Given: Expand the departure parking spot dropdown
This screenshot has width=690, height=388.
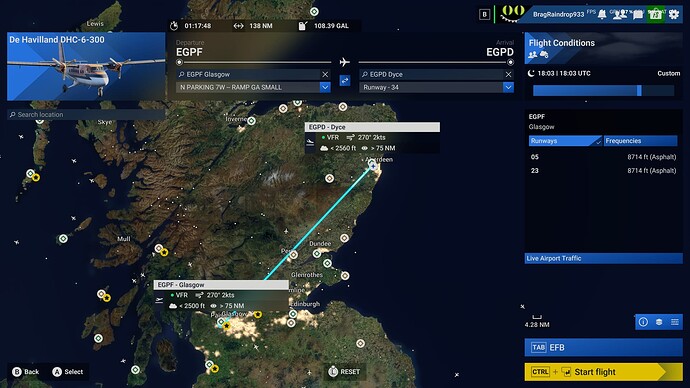Looking at the screenshot, I should coord(325,87).
